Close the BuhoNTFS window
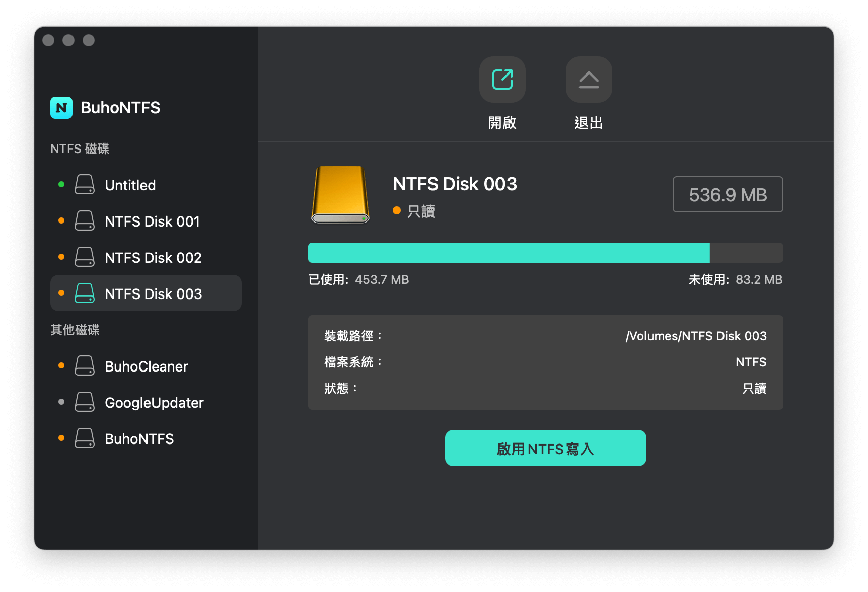The image size is (868, 592). pyautogui.click(x=48, y=40)
